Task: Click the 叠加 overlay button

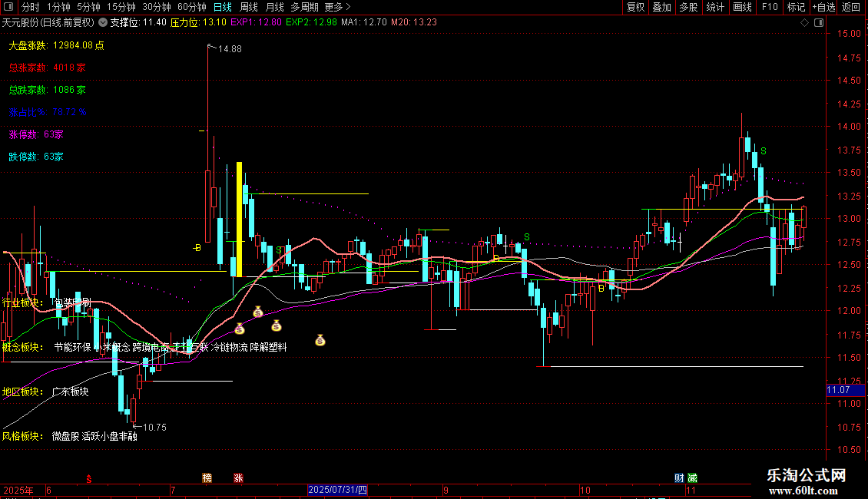Action: click(661, 7)
